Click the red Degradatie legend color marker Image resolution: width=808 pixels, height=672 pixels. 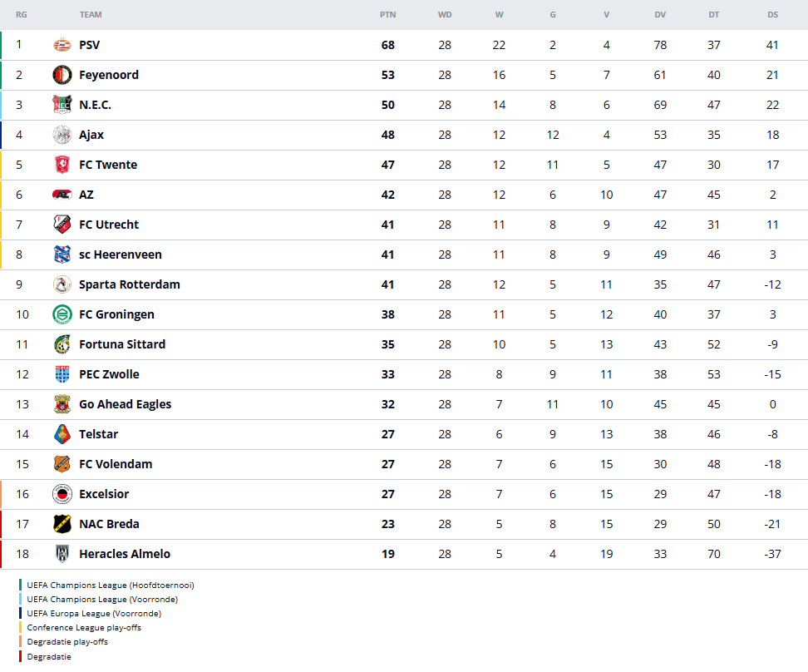point(21,657)
